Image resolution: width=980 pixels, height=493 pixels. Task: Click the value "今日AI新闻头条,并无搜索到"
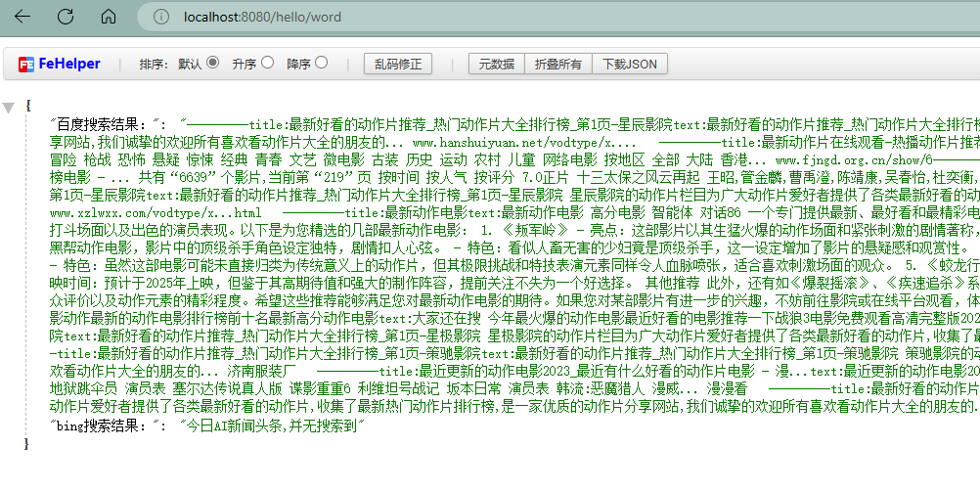tap(272, 426)
